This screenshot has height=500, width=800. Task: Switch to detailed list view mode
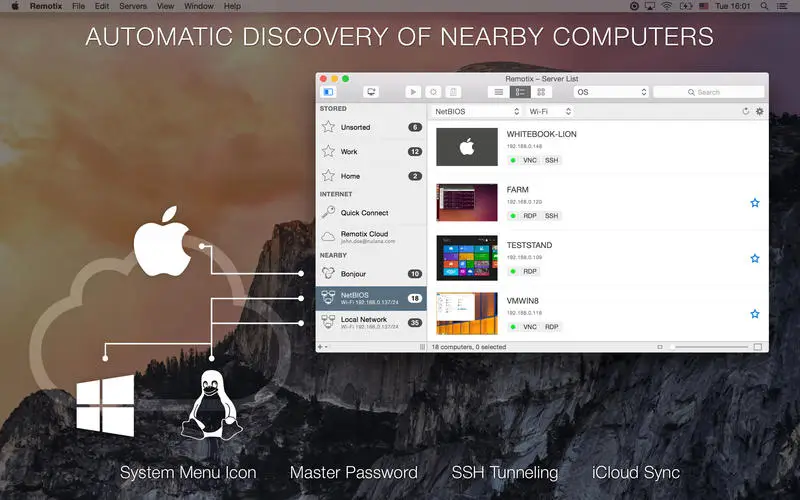tap(520, 92)
